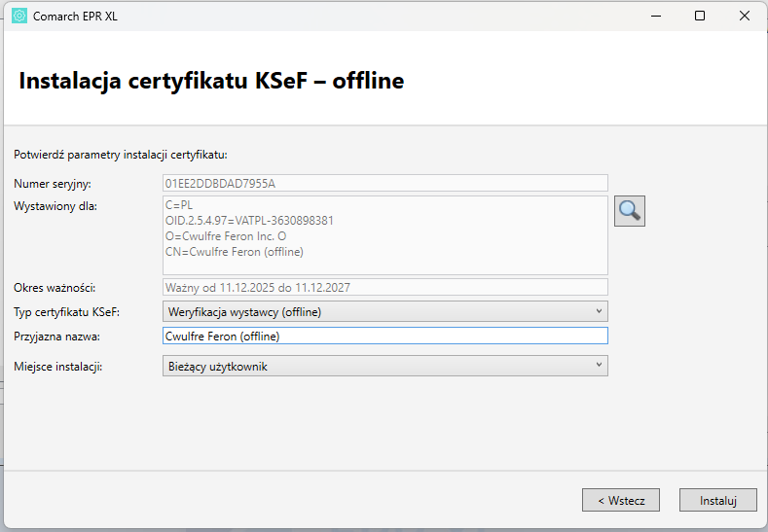Click the arrow next to Weryfikacja wystawcy (offline)

point(598,311)
